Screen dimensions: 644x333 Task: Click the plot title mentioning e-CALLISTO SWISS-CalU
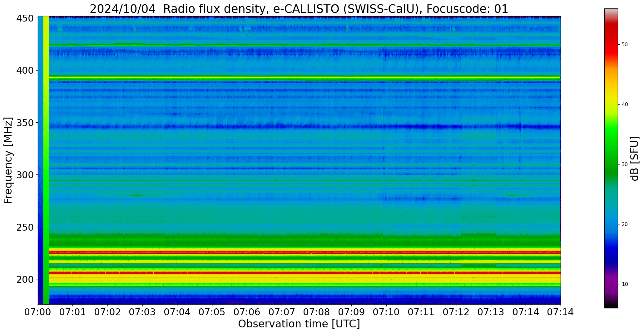coord(299,9)
